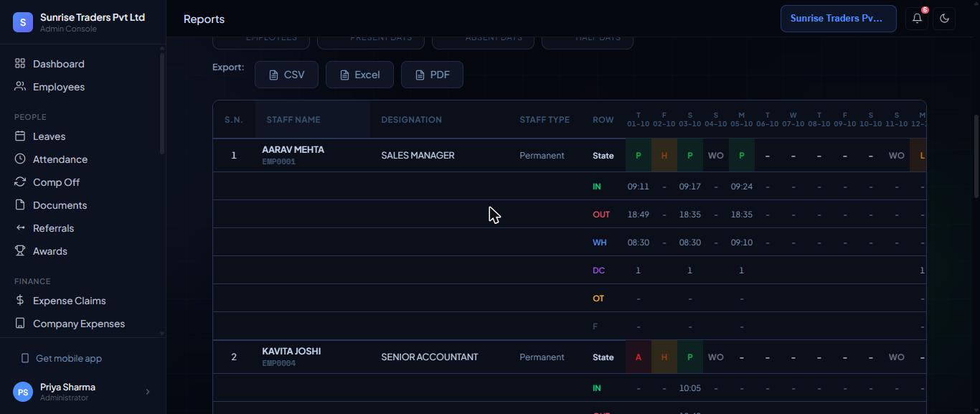This screenshot has height=414, width=980.
Task: Open the Sunrise Traders company selector
Action: click(x=839, y=19)
